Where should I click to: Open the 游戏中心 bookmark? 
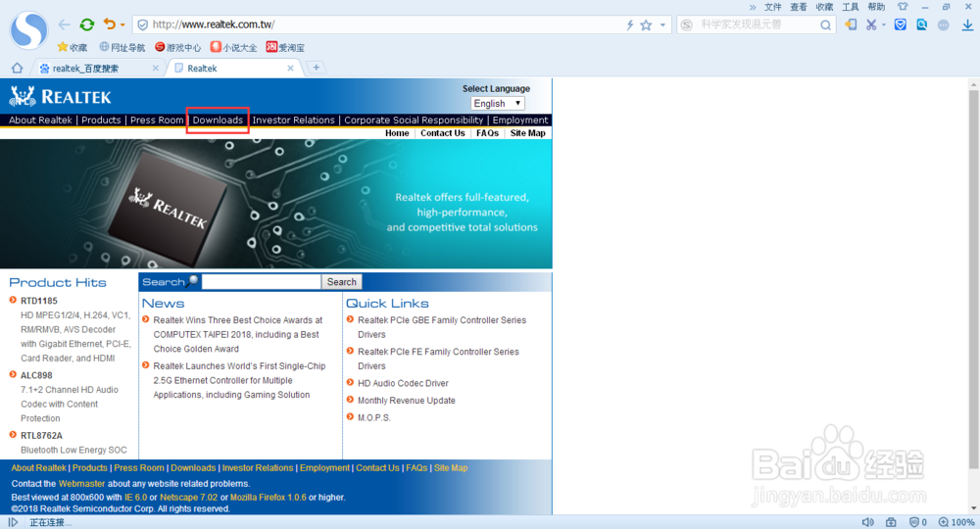(x=178, y=47)
